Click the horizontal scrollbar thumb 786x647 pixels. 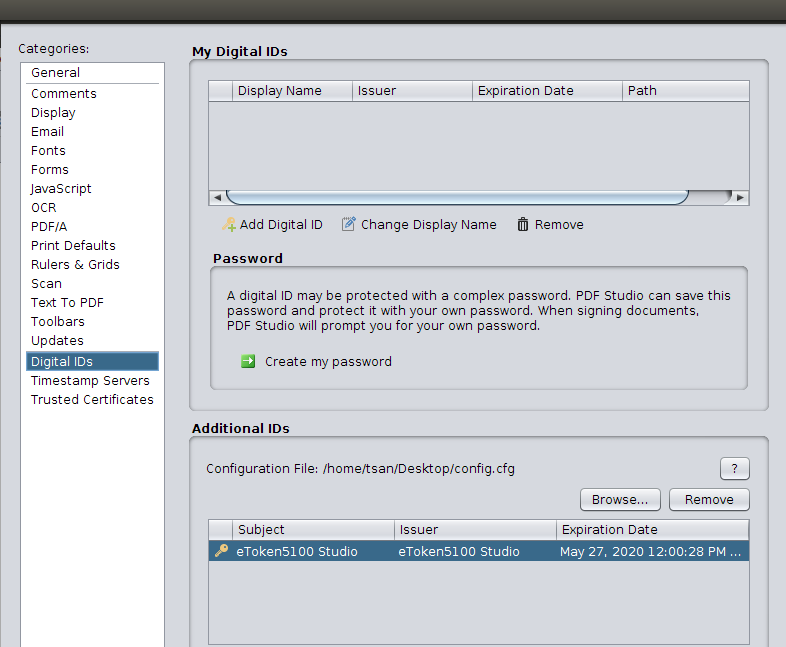pos(457,197)
